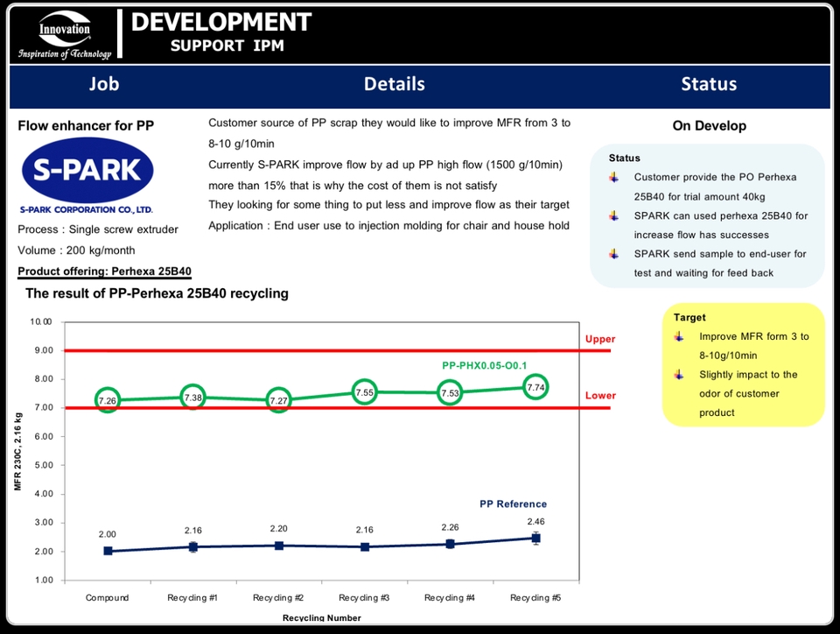Expand the yellow Target panel
This screenshot has height=634, width=840.
click(742, 363)
